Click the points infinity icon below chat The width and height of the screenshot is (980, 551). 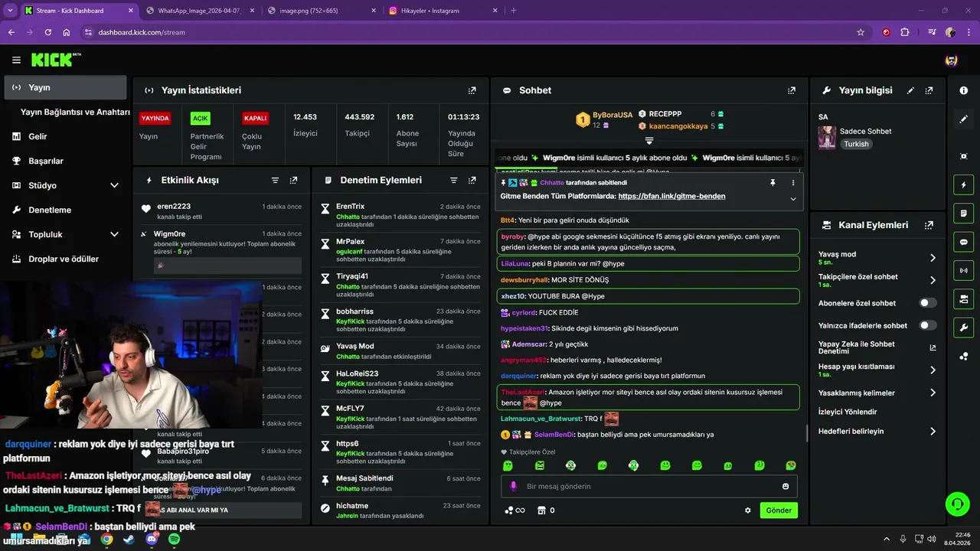(x=514, y=510)
